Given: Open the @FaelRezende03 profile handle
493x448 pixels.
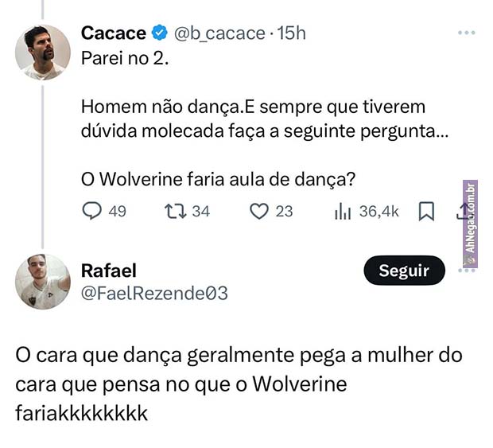Looking at the screenshot, I should click(154, 294).
